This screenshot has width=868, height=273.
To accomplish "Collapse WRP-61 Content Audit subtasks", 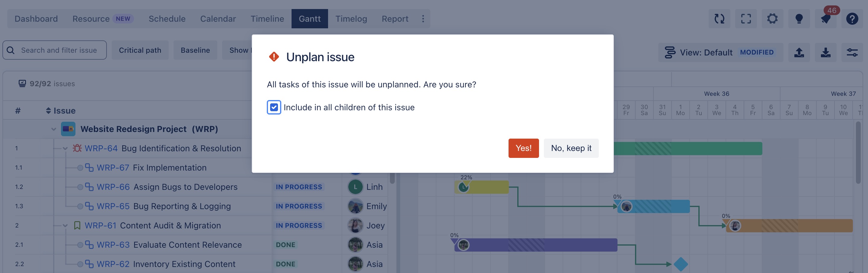I will click(65, 225).
